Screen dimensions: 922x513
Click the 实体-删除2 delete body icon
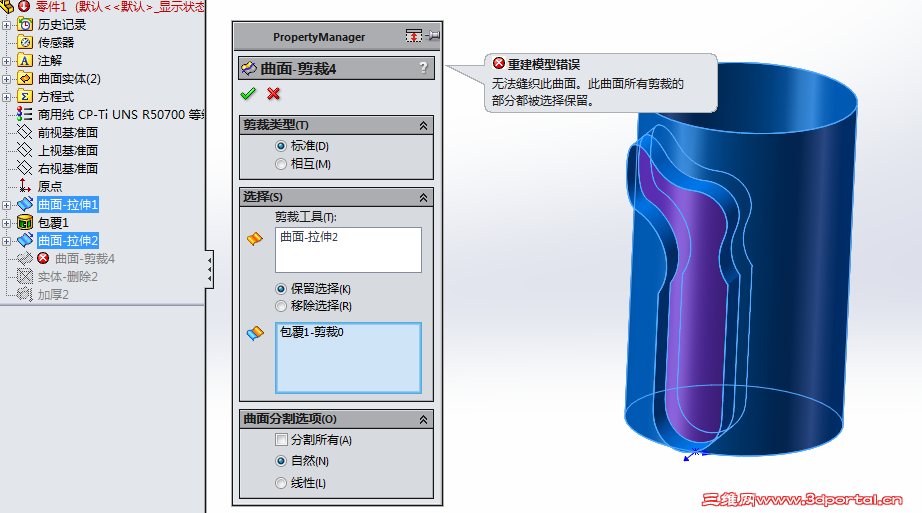(25, 276)
